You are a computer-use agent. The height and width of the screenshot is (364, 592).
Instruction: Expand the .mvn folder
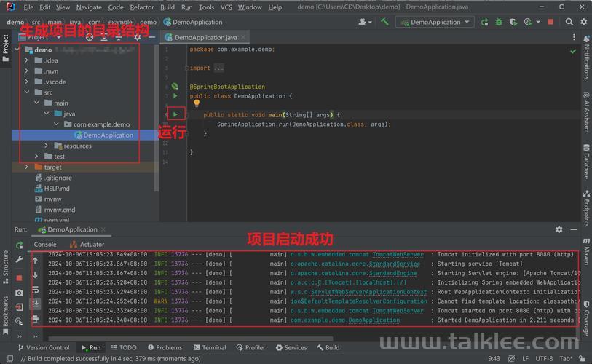tap(26, 71)
